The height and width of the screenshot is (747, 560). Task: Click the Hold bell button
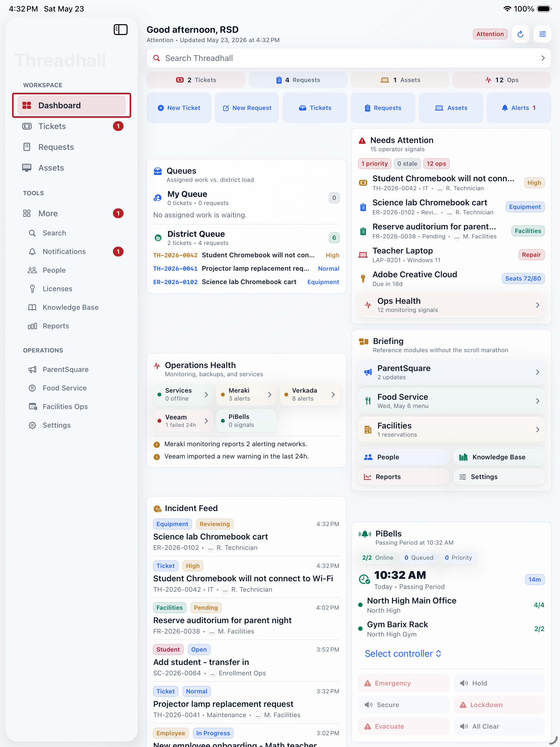point(499,683)
